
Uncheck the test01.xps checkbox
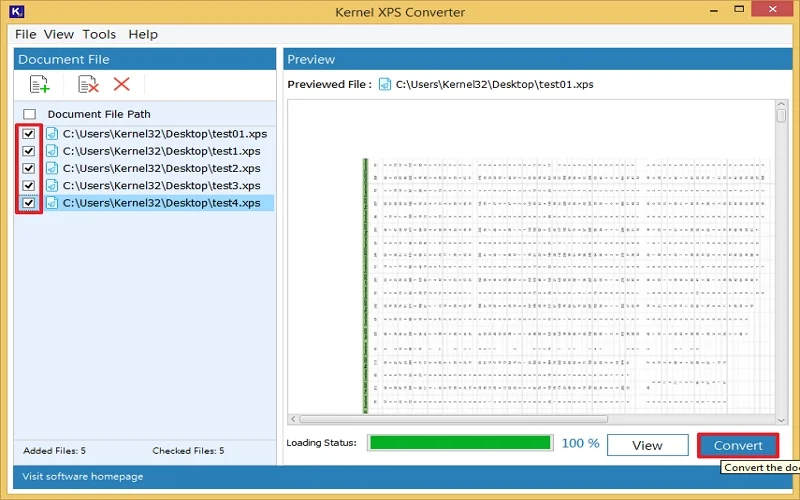(29, 134)
